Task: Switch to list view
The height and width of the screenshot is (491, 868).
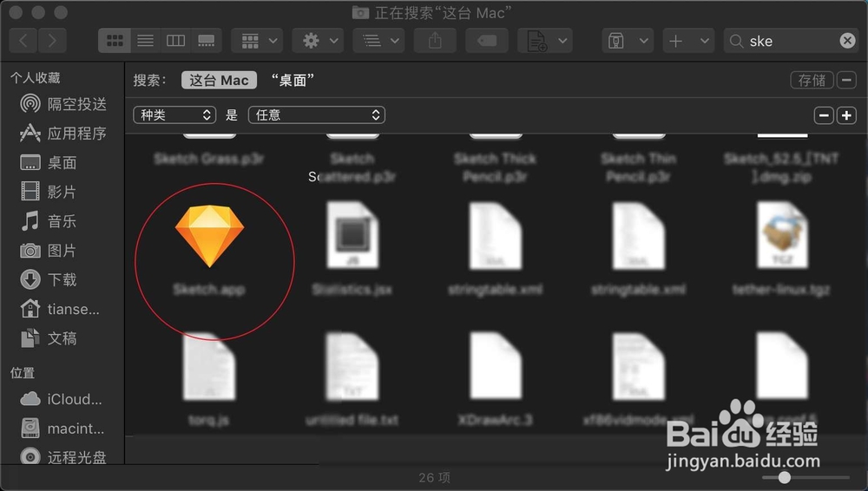Action: pyautogui.click(x=146, y=41)
